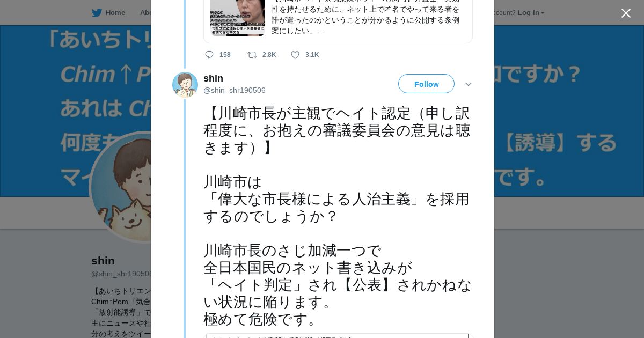Screen dimensions: 644x338
Task: Click the Twitter bird logo
Action: pyautogui.click(x=97, y=13)
